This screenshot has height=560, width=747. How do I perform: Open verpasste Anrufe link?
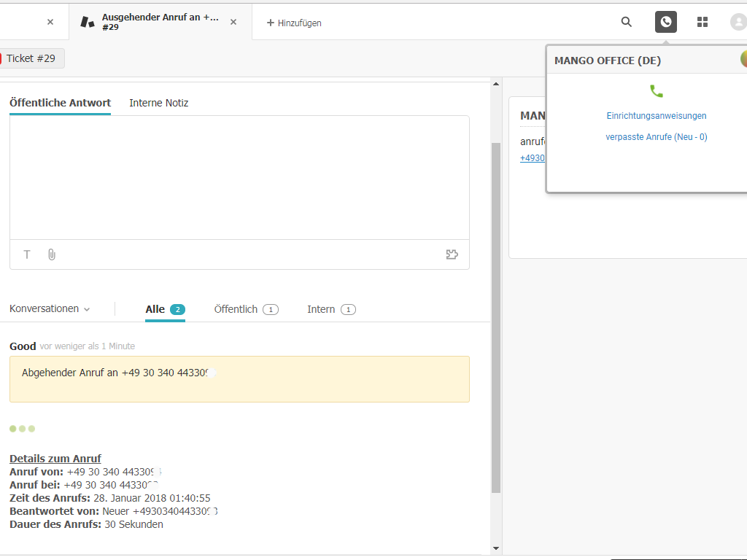[x=656, y=137]
